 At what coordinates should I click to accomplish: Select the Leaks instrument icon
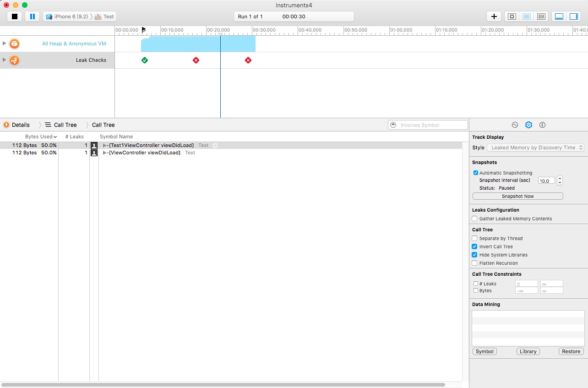(15, 60)
